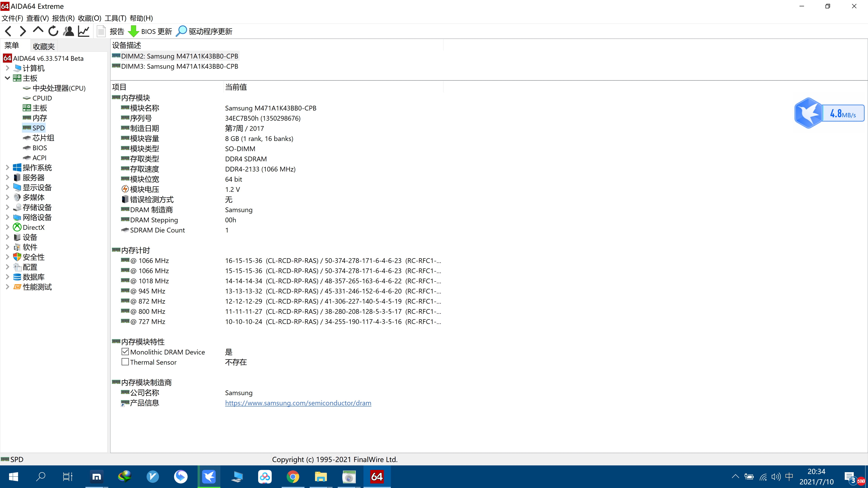The width and height of the screenshot is (868, 488).
Task: Toggle Thermal Sensor checkbox
Action: click(x=125, y=362)
